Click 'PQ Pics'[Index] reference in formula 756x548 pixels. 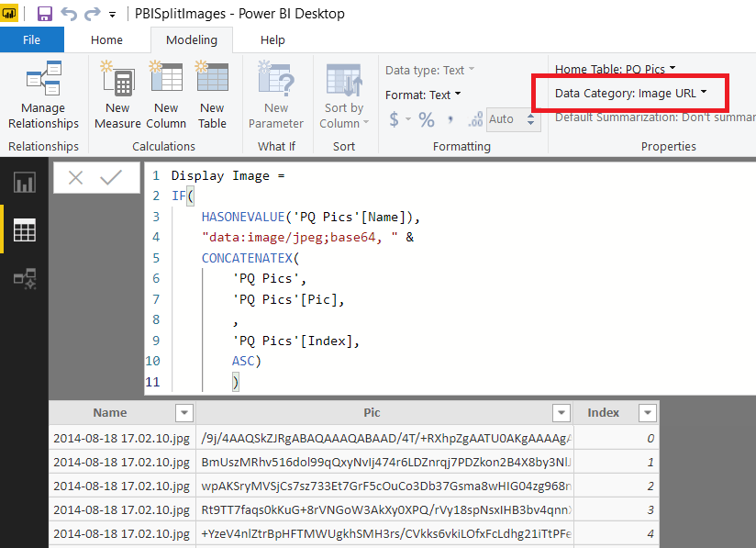295,341
